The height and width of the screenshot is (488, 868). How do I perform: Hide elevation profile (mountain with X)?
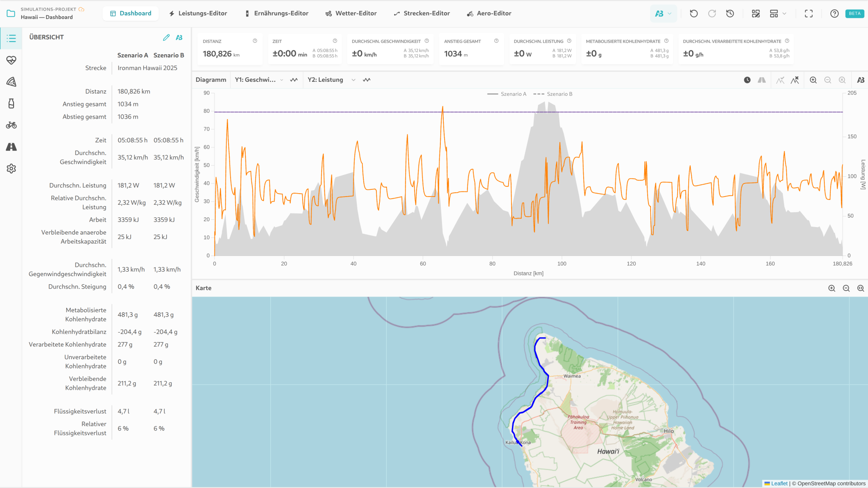click(x=795, y=80)
